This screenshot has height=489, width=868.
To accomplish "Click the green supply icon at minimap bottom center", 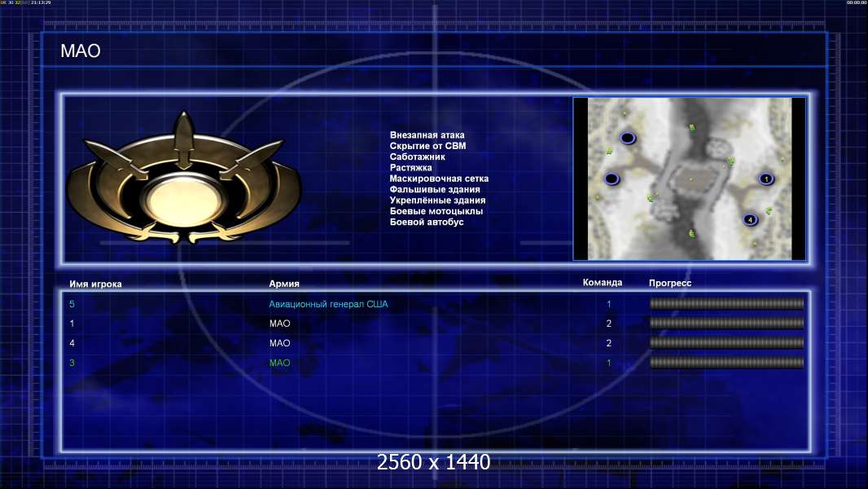I will (x=692, y=234).
